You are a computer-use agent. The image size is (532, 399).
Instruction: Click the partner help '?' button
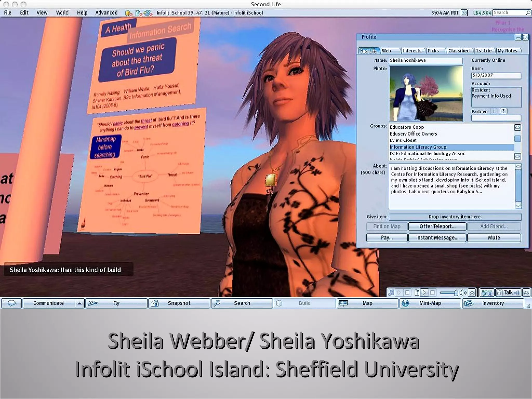click(503, 111)
